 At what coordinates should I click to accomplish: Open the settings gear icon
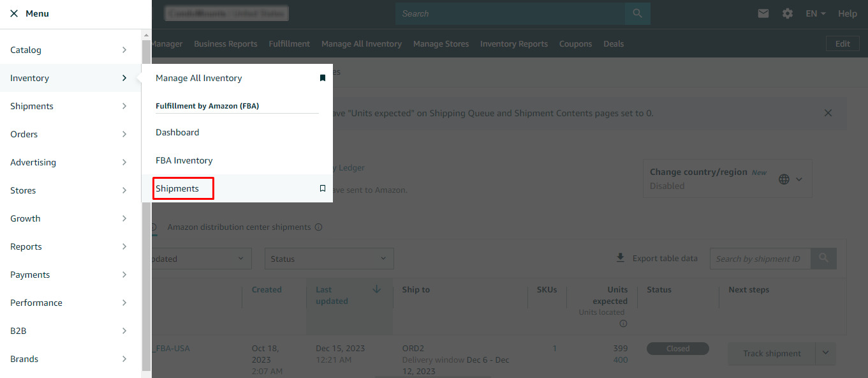(x=788, y=13)
